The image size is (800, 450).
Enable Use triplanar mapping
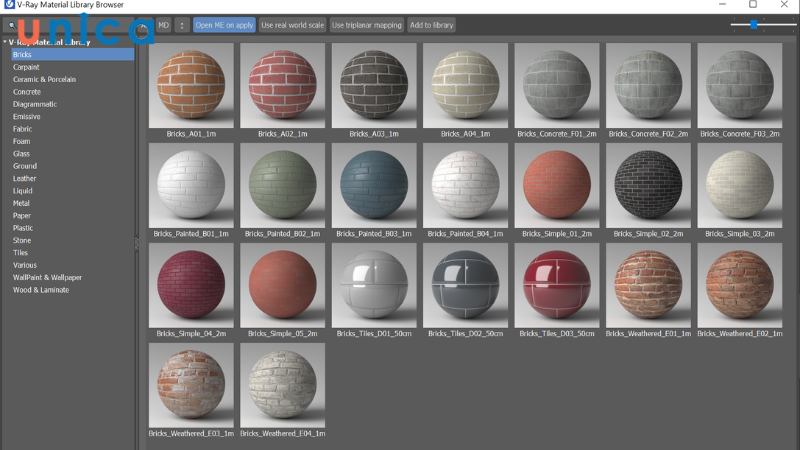click(x=366, y=25)
